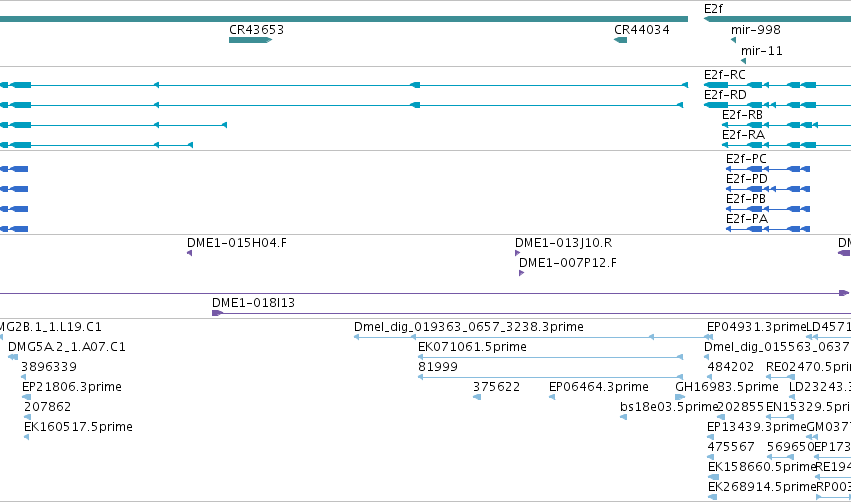Select the 81999 feature label

pos(438,367)
